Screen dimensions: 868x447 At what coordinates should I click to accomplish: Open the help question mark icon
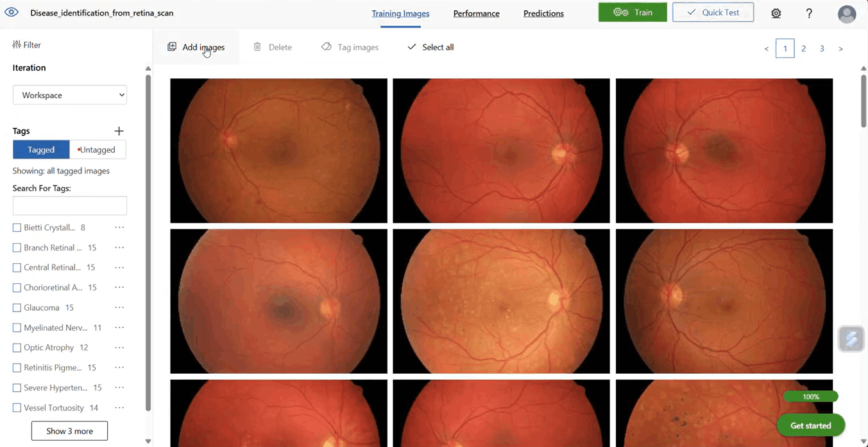(809, 13)
